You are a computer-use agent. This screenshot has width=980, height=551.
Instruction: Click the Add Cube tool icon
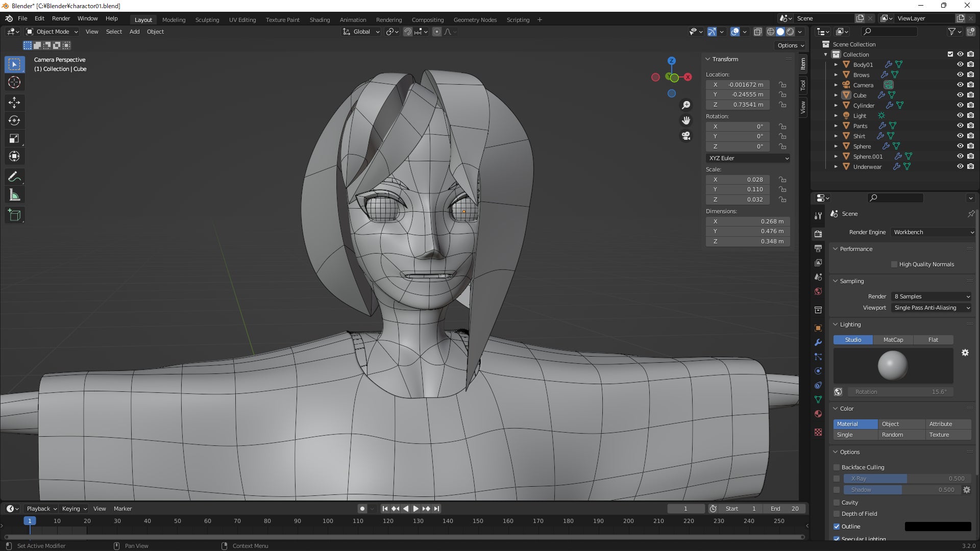pos(14,215)
